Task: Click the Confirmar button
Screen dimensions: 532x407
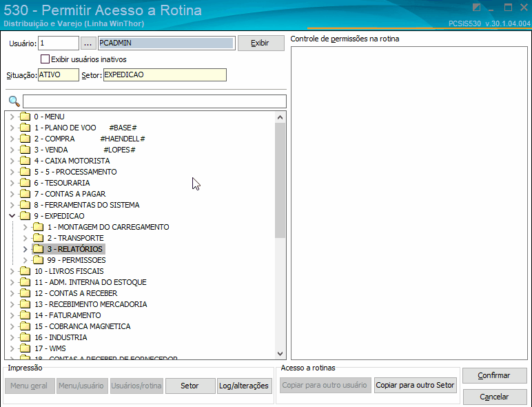Action: coord(494,376)
